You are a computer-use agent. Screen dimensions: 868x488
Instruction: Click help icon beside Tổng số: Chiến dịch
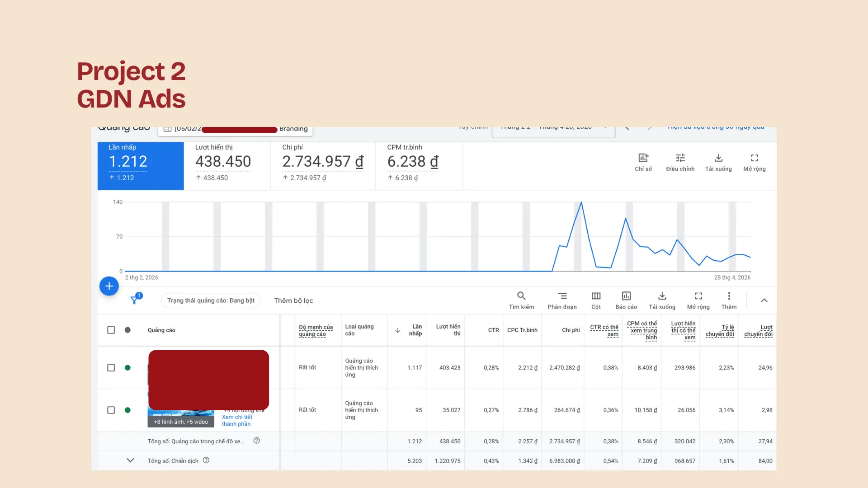(206, 460)
